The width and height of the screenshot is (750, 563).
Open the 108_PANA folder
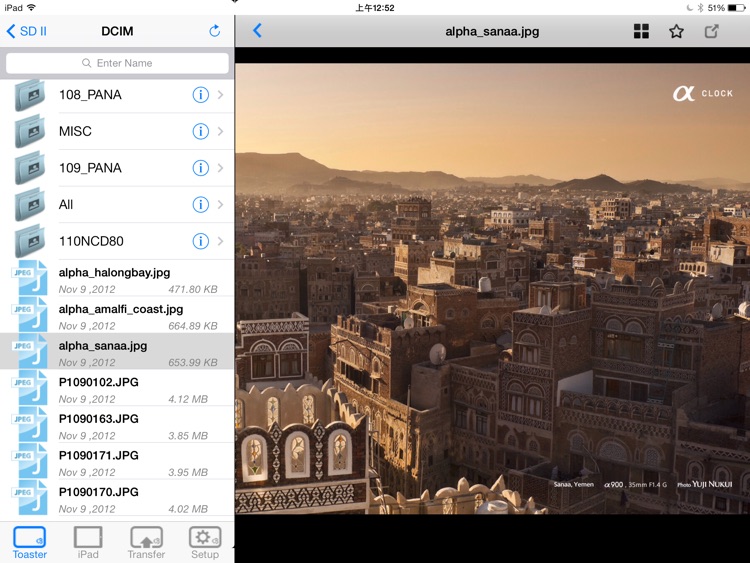click(x=117, y=95)
